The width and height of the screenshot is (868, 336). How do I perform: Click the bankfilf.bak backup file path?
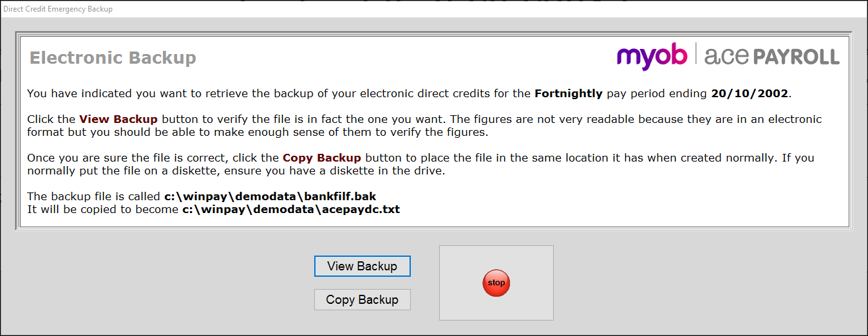tap(275, 196)
